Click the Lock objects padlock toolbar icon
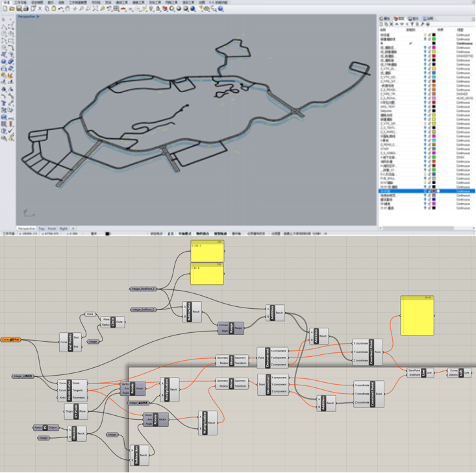Screen dimensions: 476x473 click(x=158, y=9)
